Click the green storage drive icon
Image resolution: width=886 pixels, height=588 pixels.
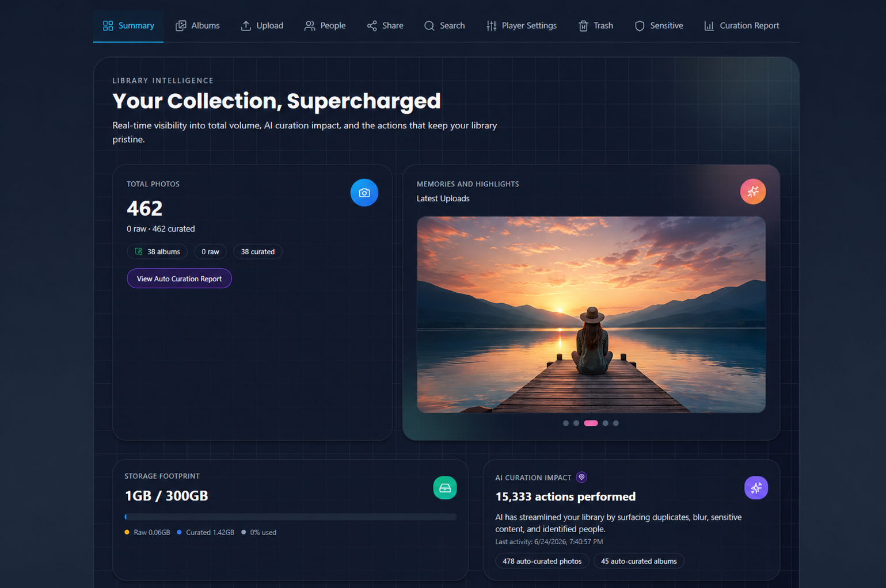tap(444, 488)
